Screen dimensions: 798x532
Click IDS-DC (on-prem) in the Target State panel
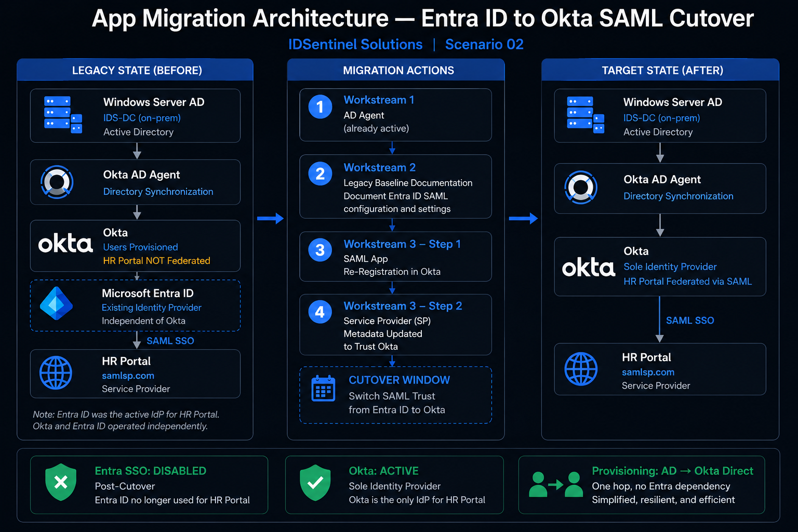(x=662, y=118)
